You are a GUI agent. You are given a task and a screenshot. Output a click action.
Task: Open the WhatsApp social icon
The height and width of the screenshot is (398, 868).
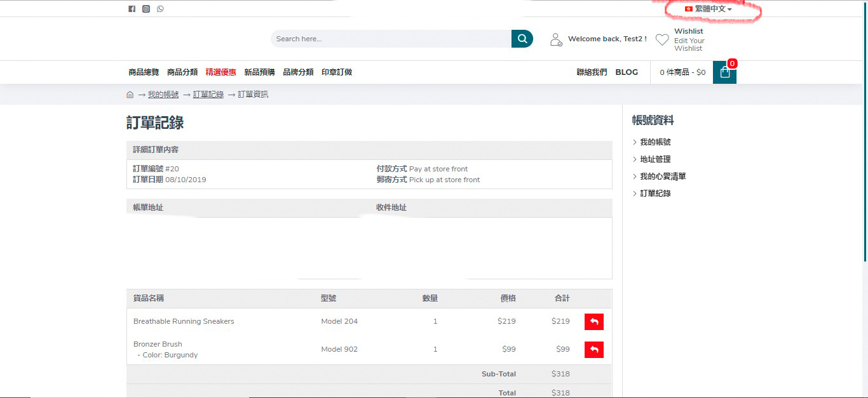[x=160, y=9]
